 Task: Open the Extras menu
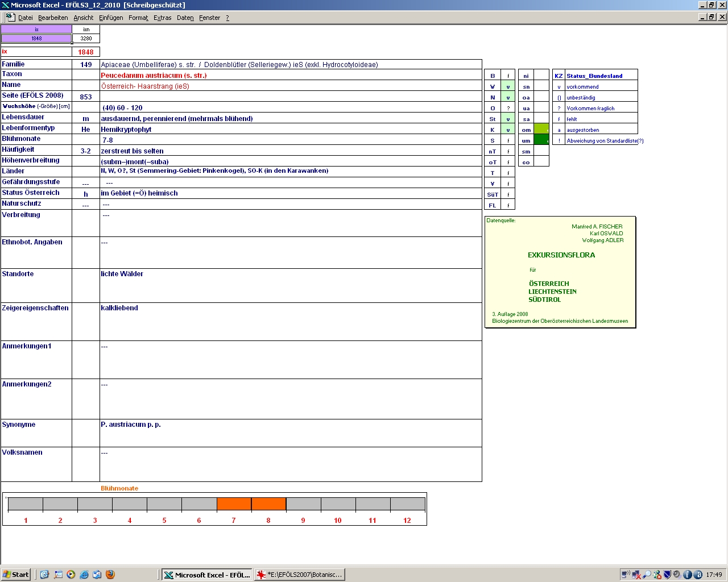click(162, 18)
